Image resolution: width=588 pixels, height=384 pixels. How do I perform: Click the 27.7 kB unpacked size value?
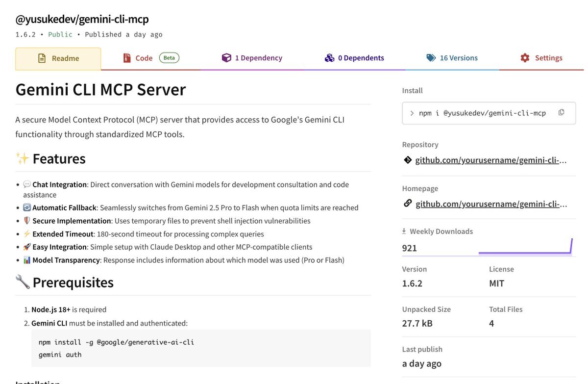pyautogui.click(x=417, y=323)
